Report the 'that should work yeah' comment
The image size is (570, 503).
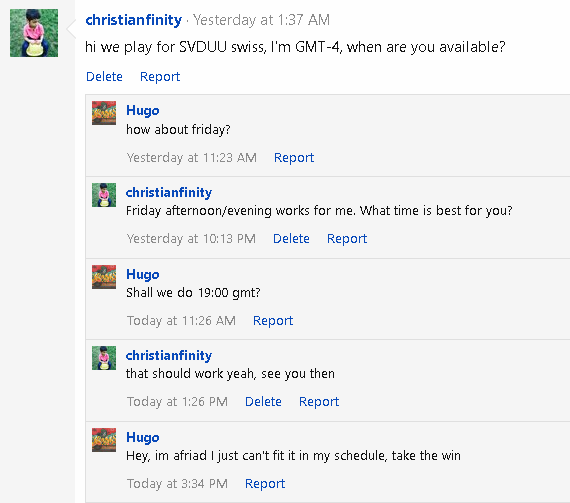point(319,402)
